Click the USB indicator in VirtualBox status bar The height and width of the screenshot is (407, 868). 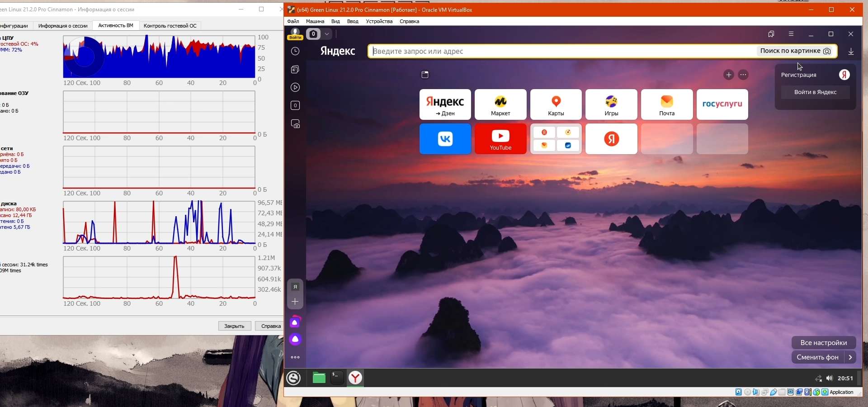774,392
